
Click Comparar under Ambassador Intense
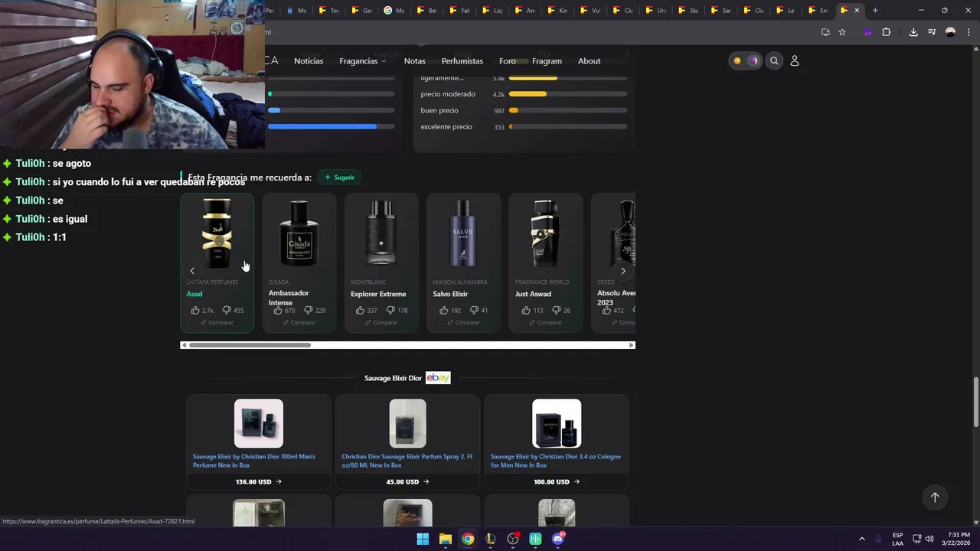[x=299, y=322]
